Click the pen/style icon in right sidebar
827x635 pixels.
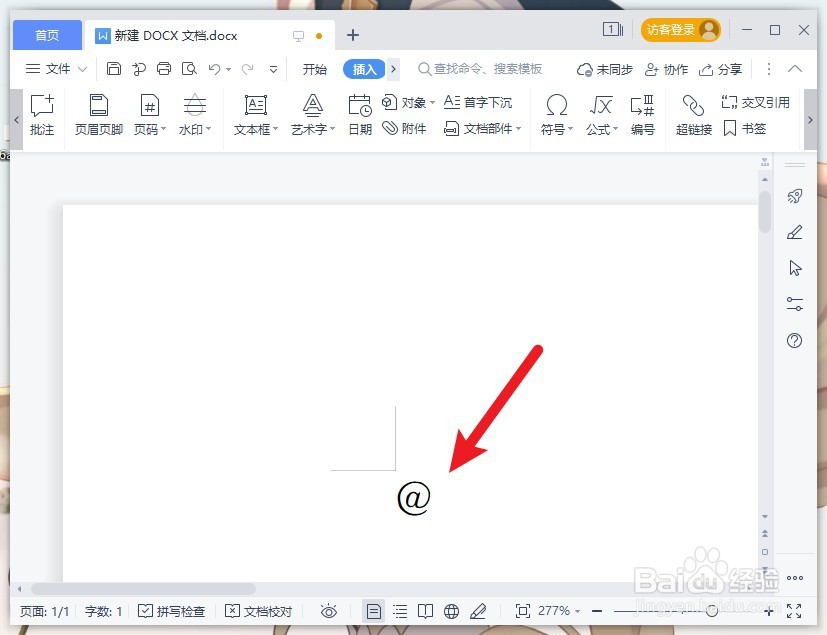[794, 232]
